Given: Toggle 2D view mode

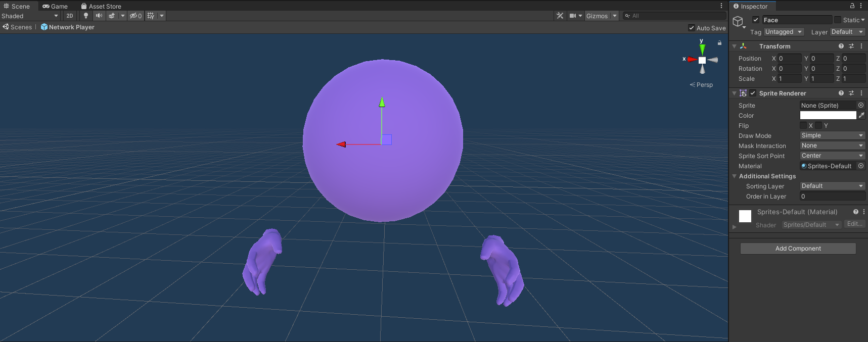Looking at the screenshot, I should tap(70, 16).
